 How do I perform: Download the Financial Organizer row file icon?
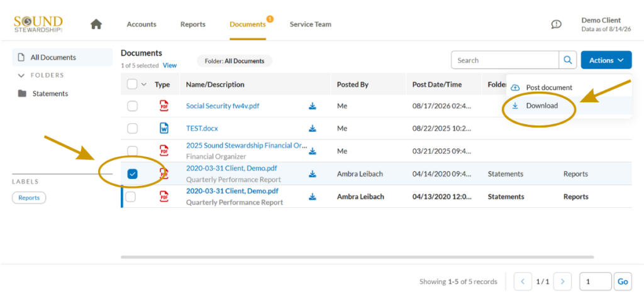pyautogui.click(x=313, y=151)
